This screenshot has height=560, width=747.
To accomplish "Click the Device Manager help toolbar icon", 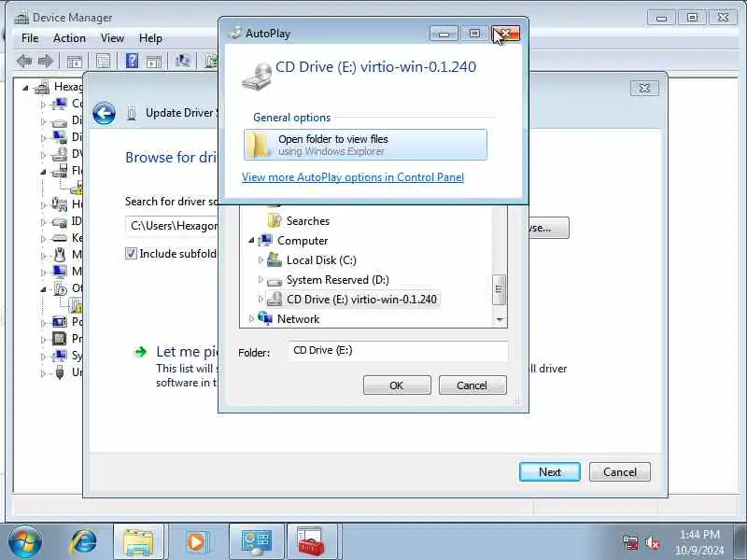I will (x=132, y=61).
